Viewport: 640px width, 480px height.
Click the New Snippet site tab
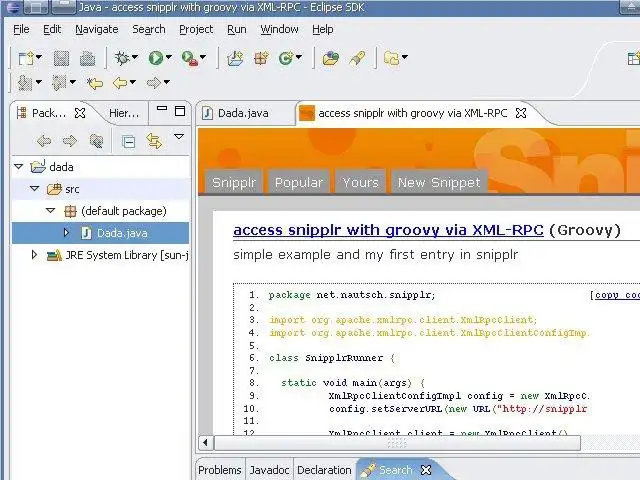(x=439, y=182)
